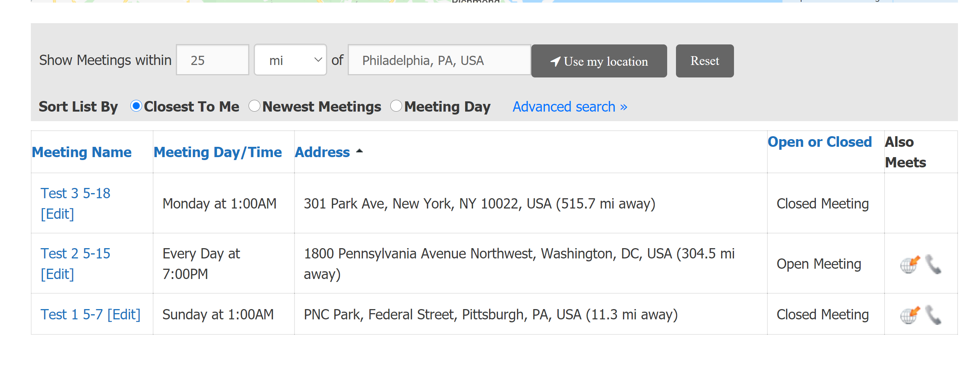Click Use my location button
This screenshot has width=980, height=377.
click(599, 61)
